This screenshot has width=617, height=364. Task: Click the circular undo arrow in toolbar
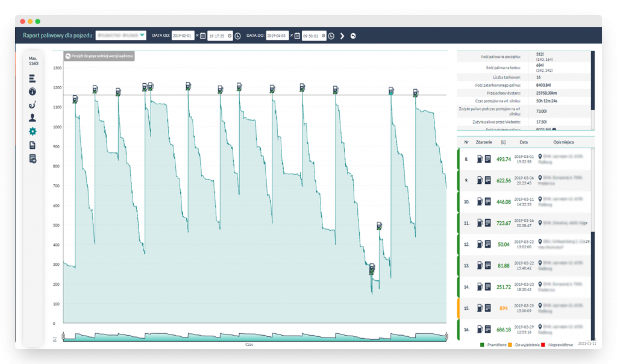coord(353,36)
